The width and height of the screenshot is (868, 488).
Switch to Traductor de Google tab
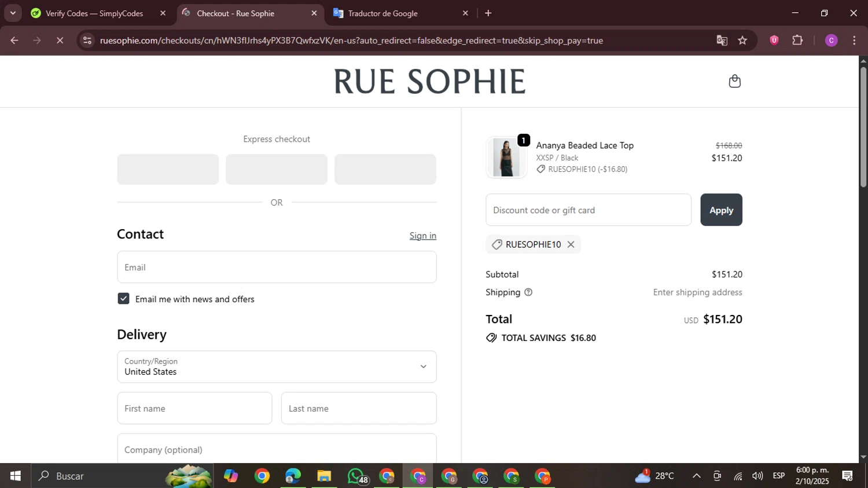[382, 13]
